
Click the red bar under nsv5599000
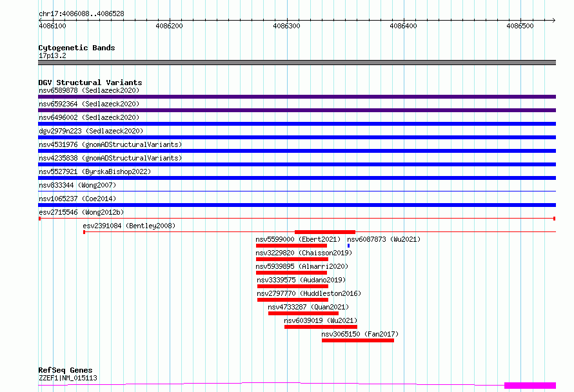pyautogui.click(x=292, y=246)
